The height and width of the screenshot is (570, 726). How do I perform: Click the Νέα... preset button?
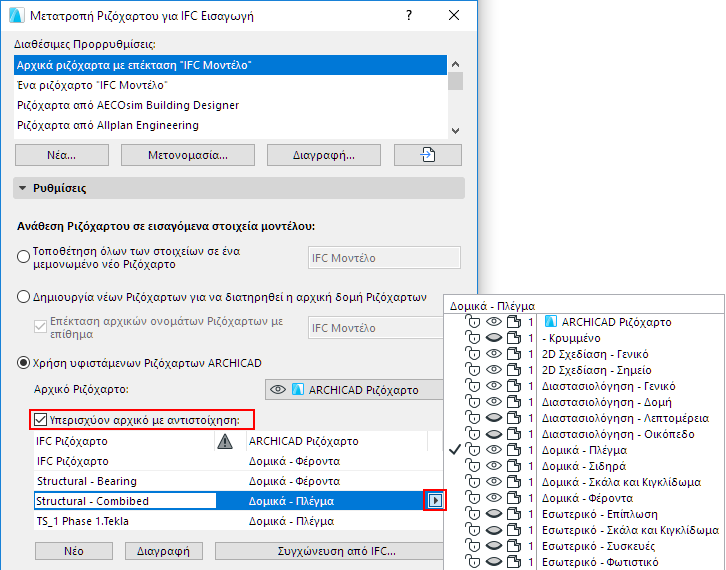click(62, 155)
